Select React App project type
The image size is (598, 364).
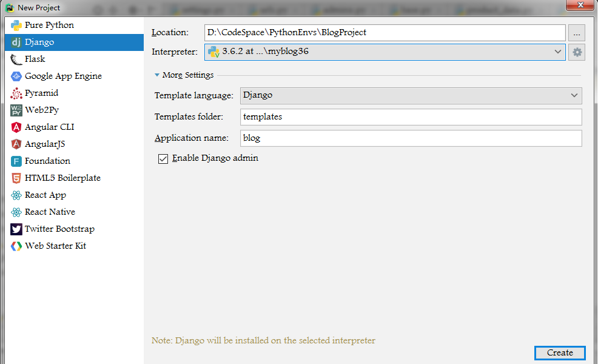pyautogui.click(x=75, y=195)
